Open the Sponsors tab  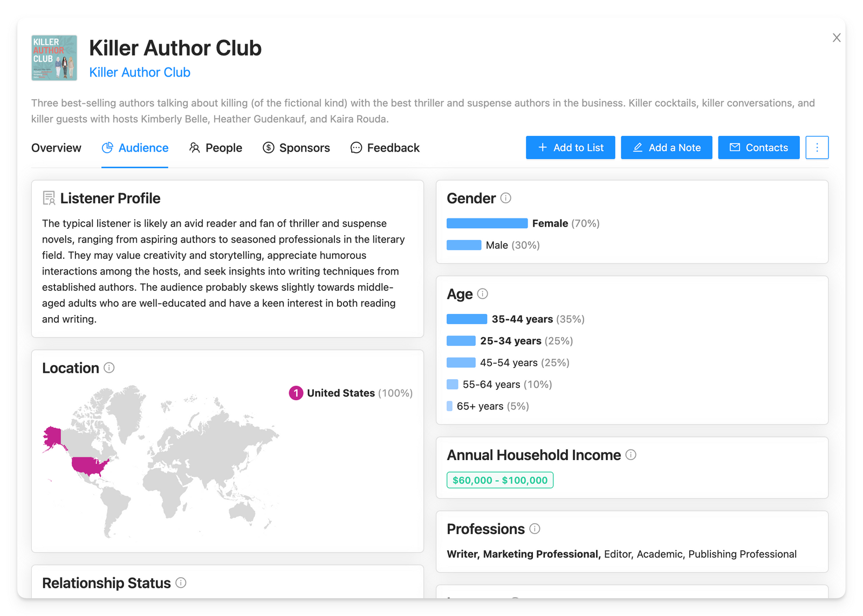[296, 148]
